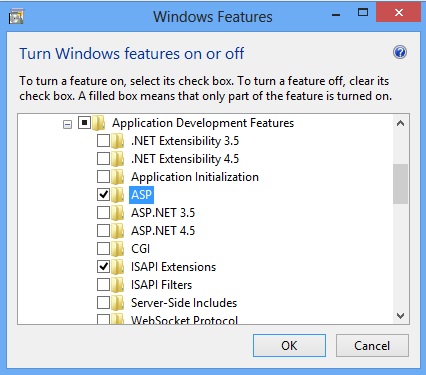Click the ASP.NET 3.5 folder icon
426x375 pixels.
[x=117, y=213]
